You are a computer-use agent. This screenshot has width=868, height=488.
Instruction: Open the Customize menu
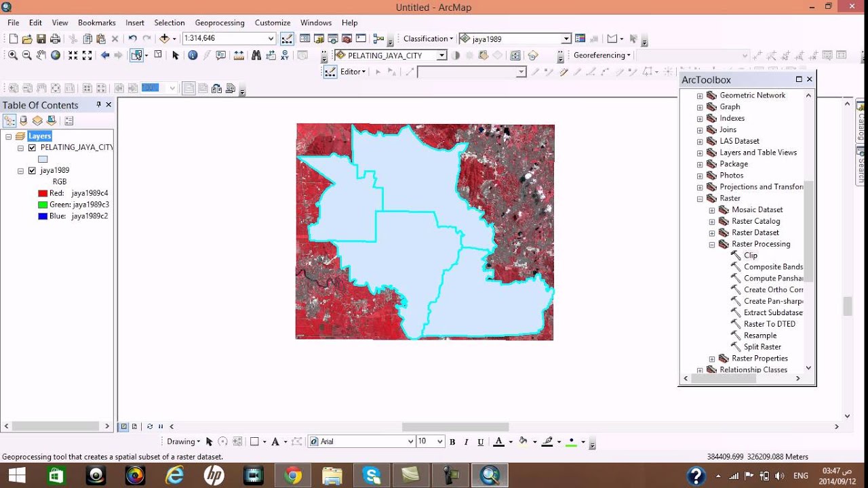[x=273, y=23]
